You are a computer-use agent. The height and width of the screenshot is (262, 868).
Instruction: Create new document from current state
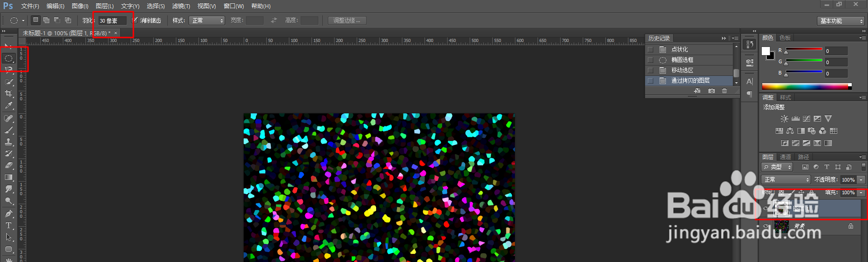697,91
